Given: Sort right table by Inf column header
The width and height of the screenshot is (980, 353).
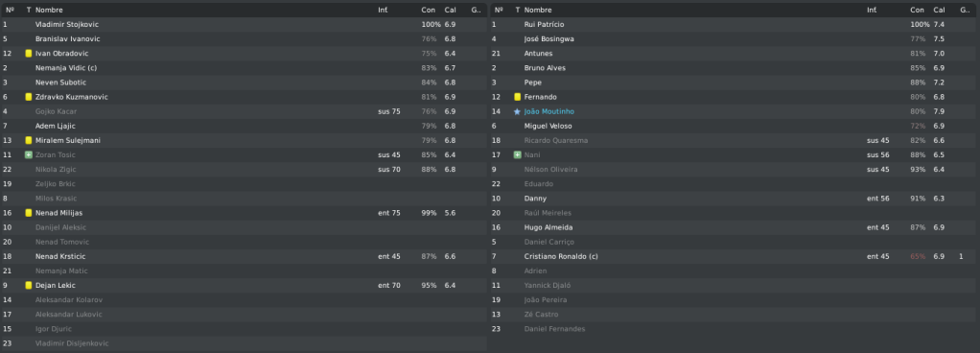Looking at the screenshot, I should pyautogui.click(x=872, y=10).
